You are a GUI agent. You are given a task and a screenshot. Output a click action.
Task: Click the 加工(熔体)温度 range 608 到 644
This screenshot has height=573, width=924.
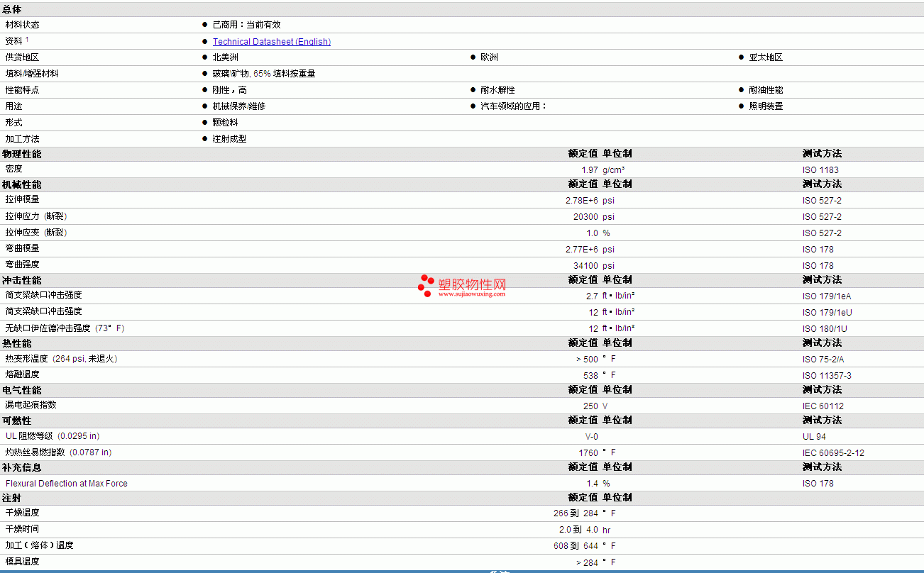tap(576, 546)
